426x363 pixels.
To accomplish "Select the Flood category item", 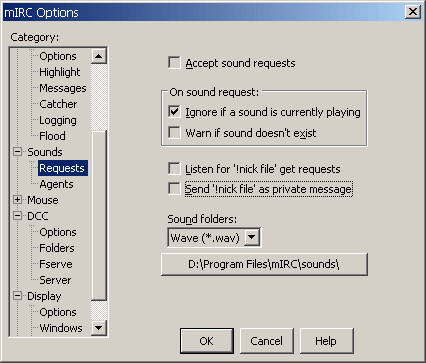I will (x=52, y=136).
